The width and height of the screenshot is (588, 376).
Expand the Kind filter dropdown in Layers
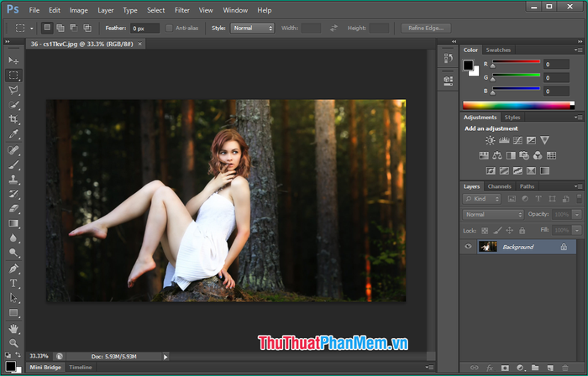point(482,199)
